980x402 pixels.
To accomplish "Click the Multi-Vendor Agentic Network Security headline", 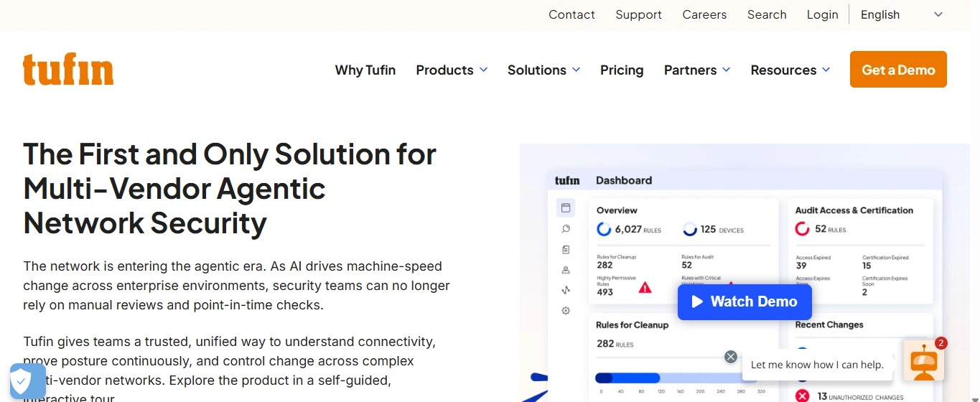I will click(230, 189).
